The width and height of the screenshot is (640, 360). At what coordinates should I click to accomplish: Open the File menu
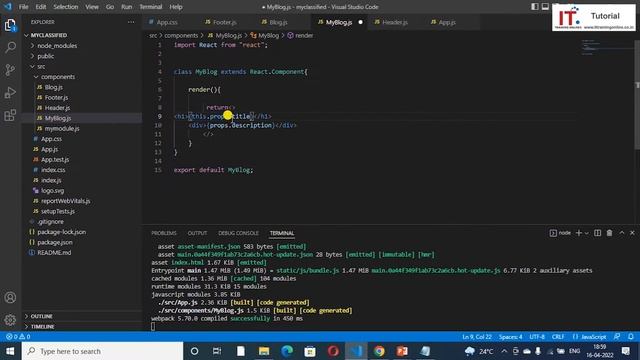coord(24,7)
